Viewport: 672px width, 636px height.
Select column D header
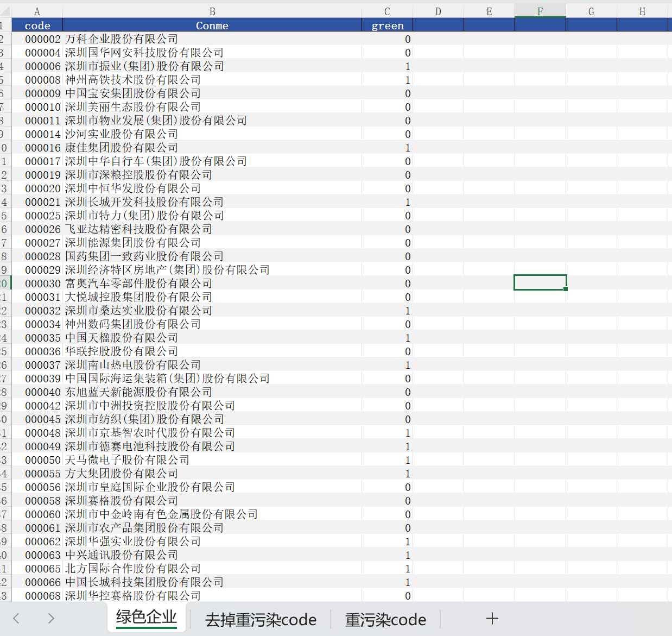(438, 11)
